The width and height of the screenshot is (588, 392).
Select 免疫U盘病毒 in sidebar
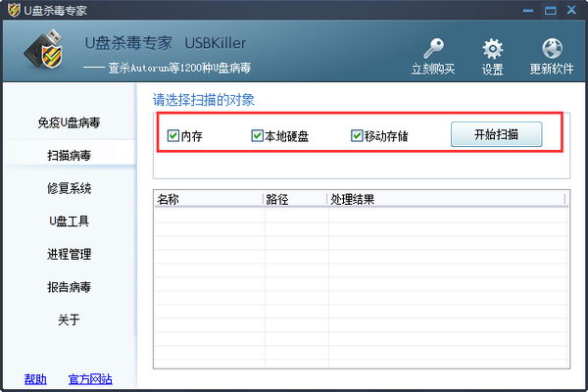click(69, 122)
